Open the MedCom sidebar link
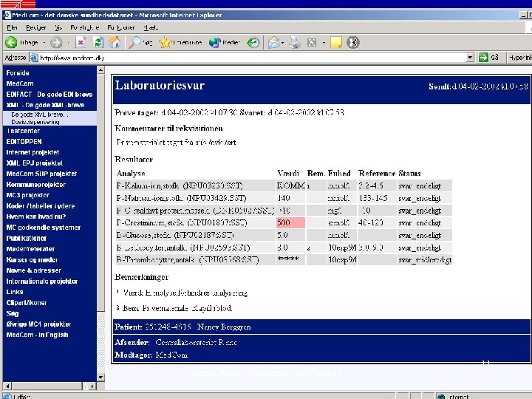Screen dimensions: 532x399 [20, 83]
